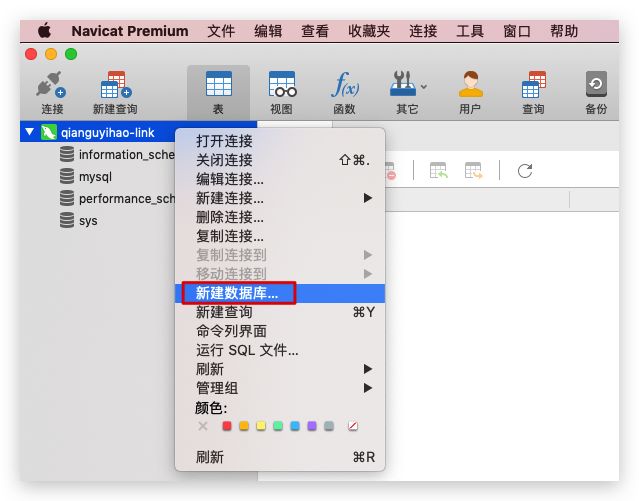Select the information_schema label in the tree
Screen dimensions: 639x501
pyautogui.click(x=127, y=155)
